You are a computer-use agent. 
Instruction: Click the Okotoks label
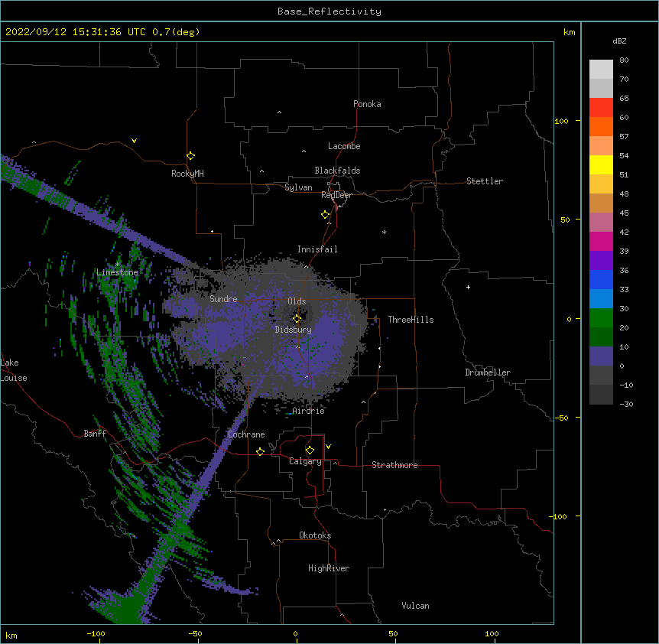[x=315, y=535]
